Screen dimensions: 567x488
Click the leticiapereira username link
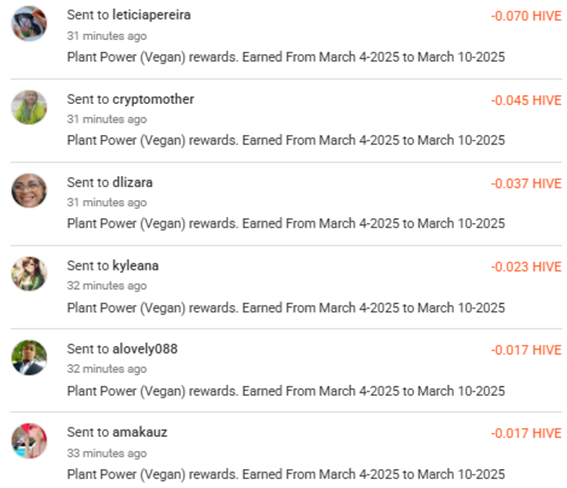click(x=152, y=15)
